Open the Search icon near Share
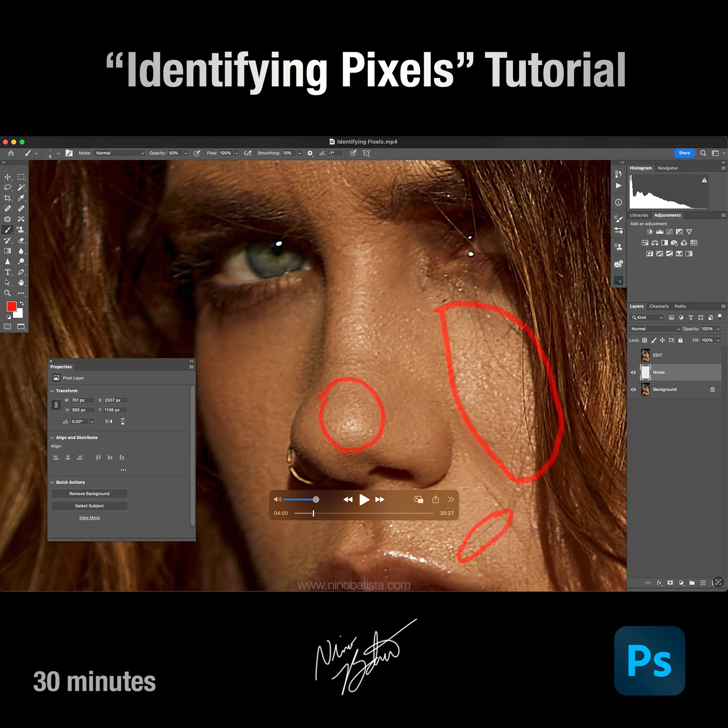Viewport: 728px width, 728px height. coord(703,153)
